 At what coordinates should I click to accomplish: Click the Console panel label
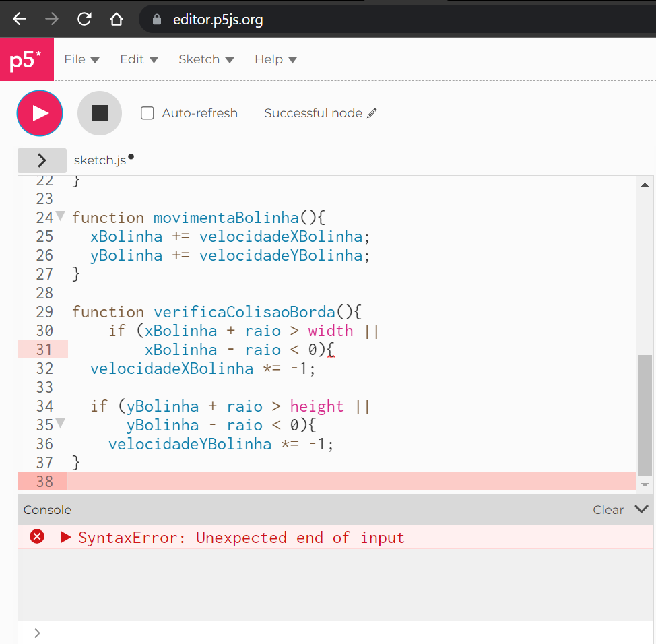(x=47, y=510)
